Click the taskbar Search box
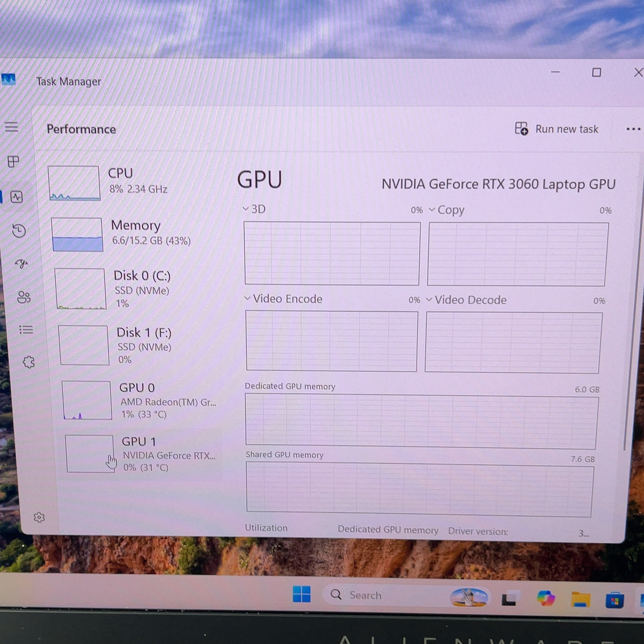 coord(406,595)
